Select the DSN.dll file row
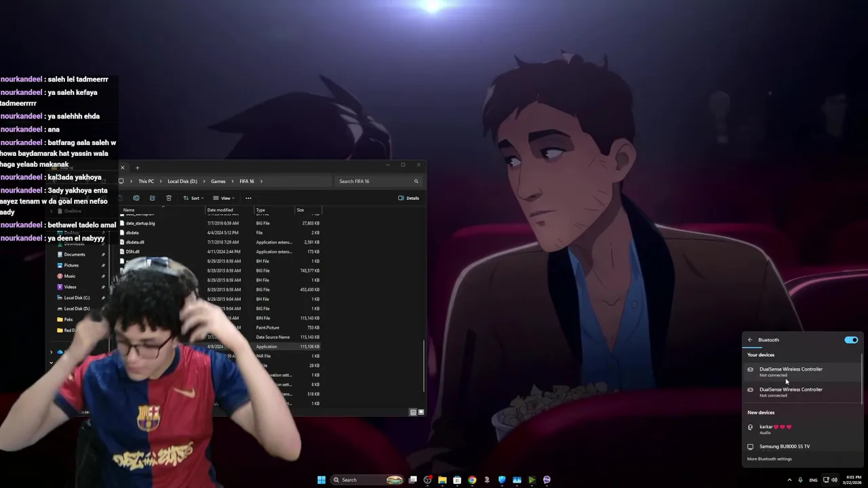868x488 pixels. (x=220, y=251)
